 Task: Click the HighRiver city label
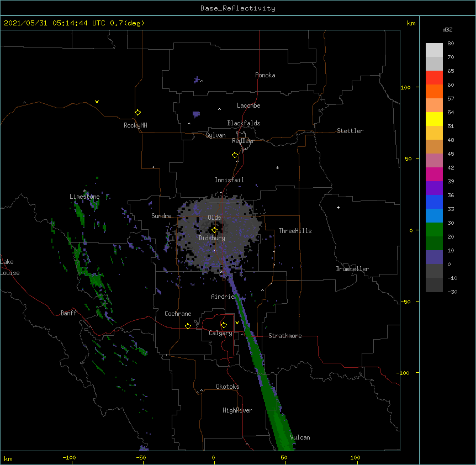[237, 410]
